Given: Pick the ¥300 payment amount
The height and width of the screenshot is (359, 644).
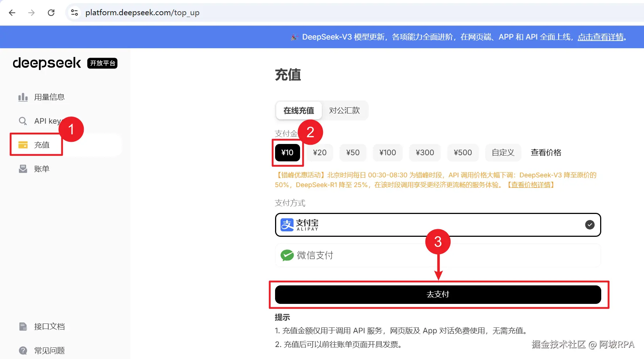Looking at the screenshot, I should pyautogui.click(x=425, y=153).
